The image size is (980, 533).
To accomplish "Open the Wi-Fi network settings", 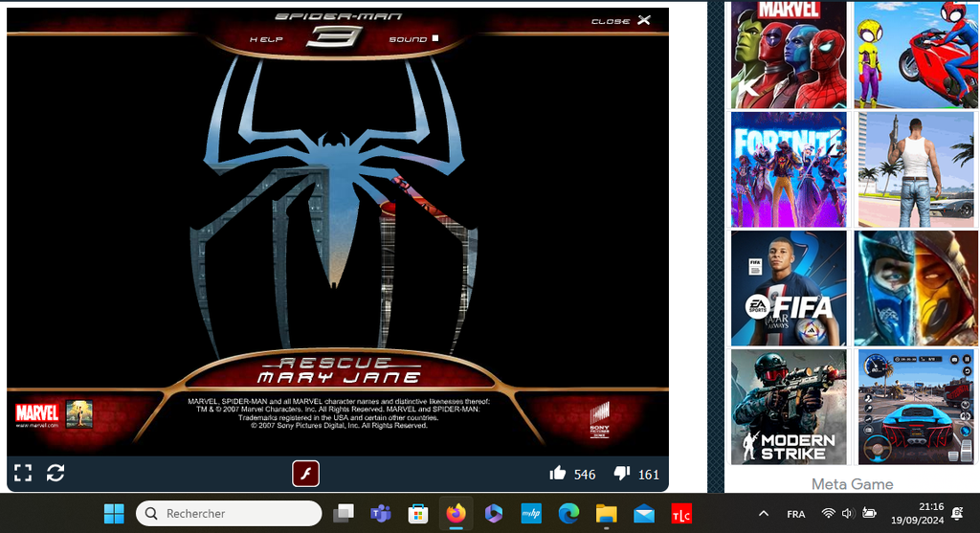I will click(x=828, y=514).
